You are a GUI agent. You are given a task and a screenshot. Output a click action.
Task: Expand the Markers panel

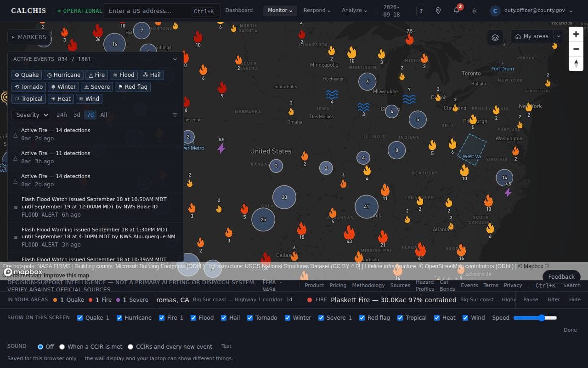click(x=29, y=37)
